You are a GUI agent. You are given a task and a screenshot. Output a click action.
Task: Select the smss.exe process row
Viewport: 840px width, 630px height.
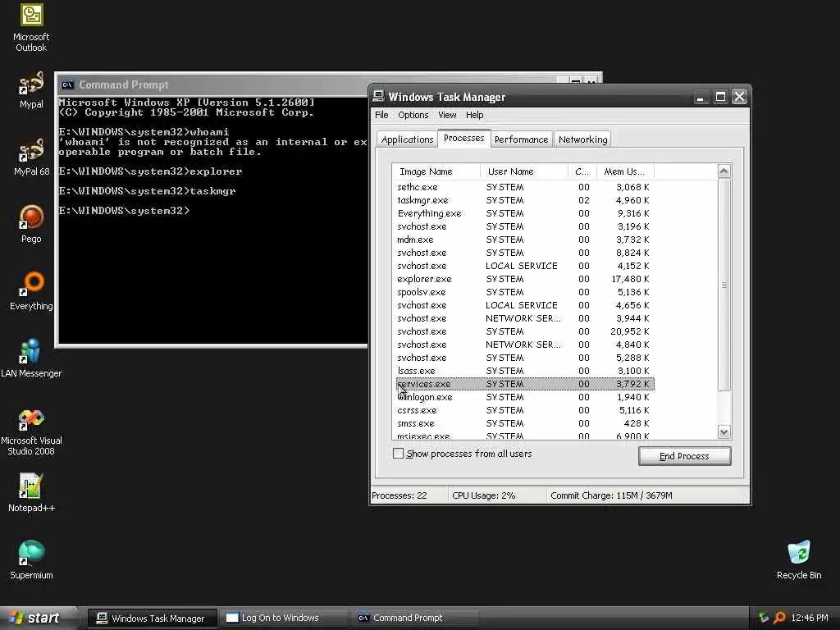[523, 423]
